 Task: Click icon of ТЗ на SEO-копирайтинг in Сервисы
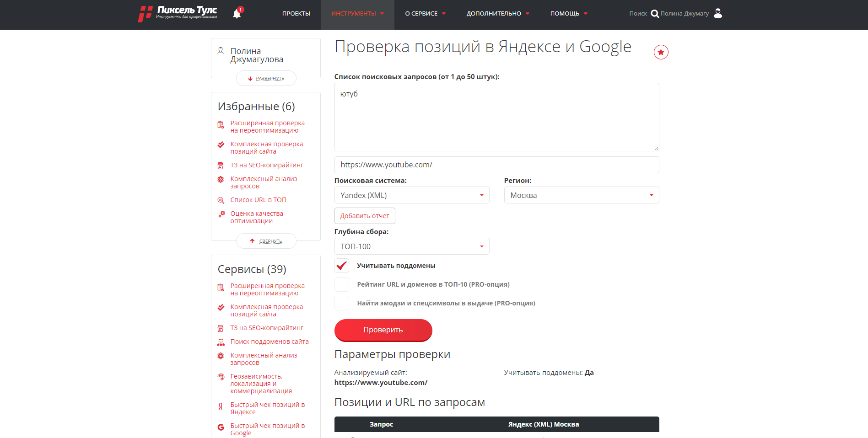point(221,328)
